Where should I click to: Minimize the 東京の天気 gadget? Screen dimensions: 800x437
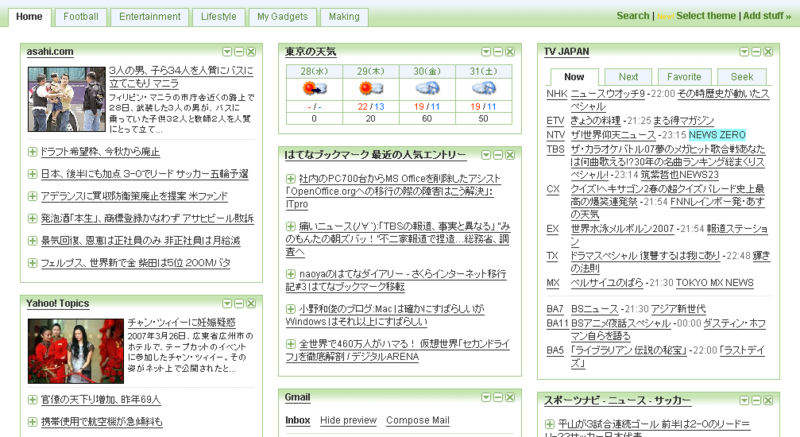click(498, 52)
